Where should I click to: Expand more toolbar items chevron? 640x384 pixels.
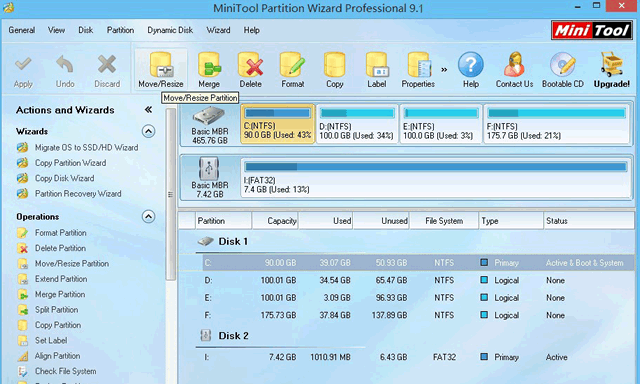[444, 70]
